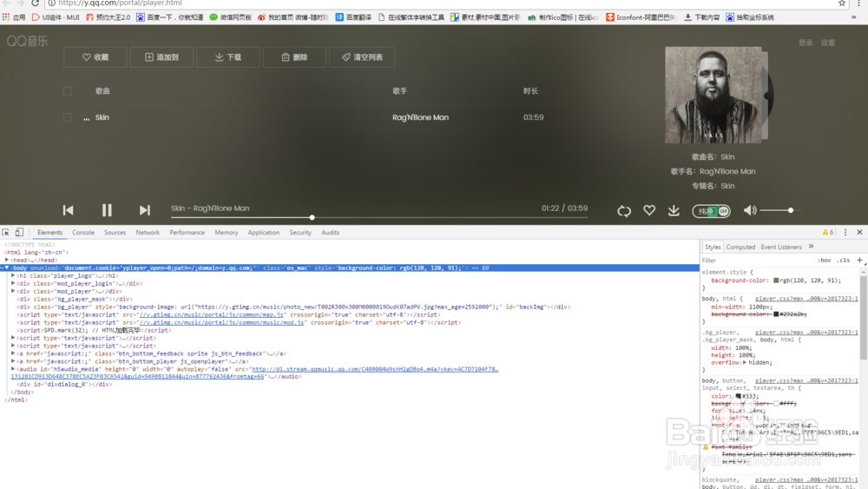The height and width of the screenshot is (489, 868).
Task: Expand the overflow hidden property triangle
Action: click(x=745, y=362)
